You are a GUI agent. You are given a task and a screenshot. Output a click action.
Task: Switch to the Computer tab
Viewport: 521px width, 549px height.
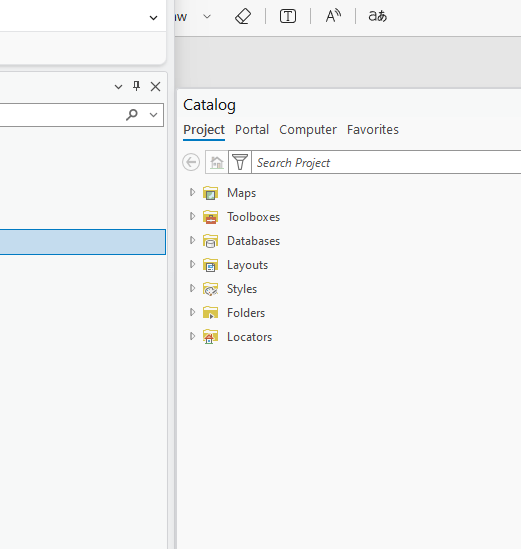308,130
